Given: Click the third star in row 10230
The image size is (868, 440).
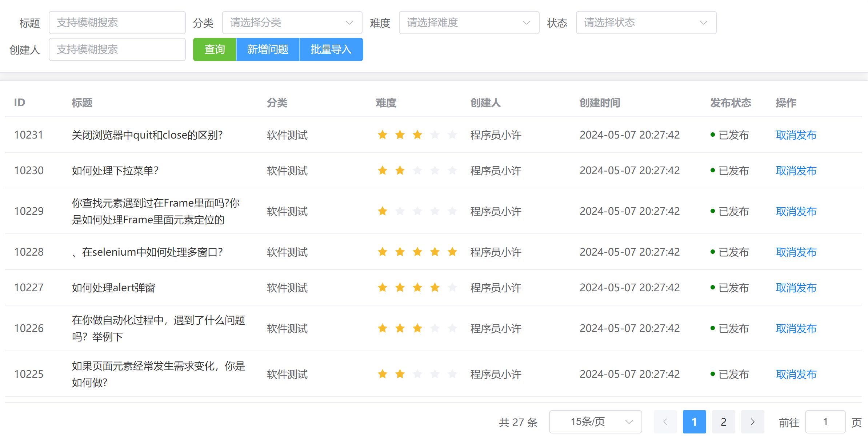Looking at the screenshot, I should coord(417,171).
